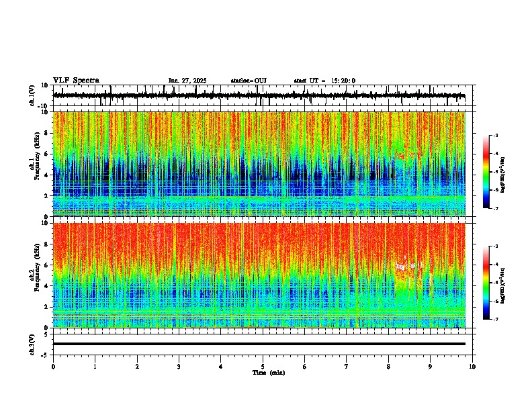Click the time-axis tick label '1'

[x=95, y=367]
